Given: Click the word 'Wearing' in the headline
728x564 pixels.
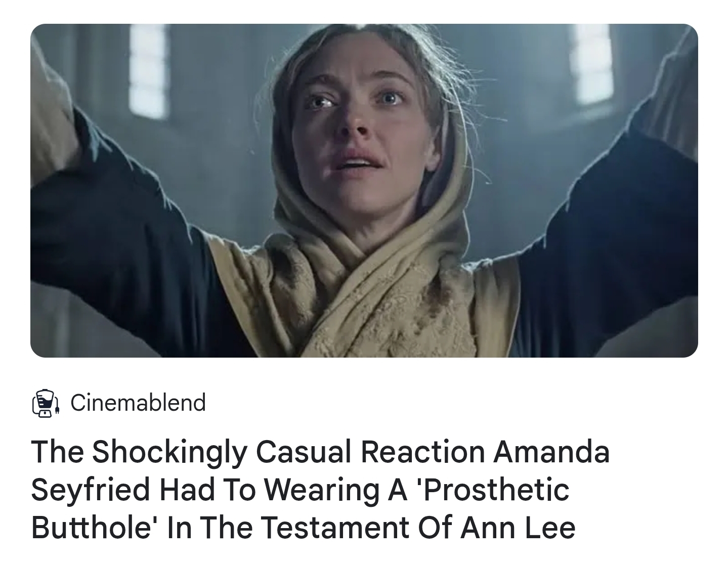Looking at the screenshot, I should (322, 489).
